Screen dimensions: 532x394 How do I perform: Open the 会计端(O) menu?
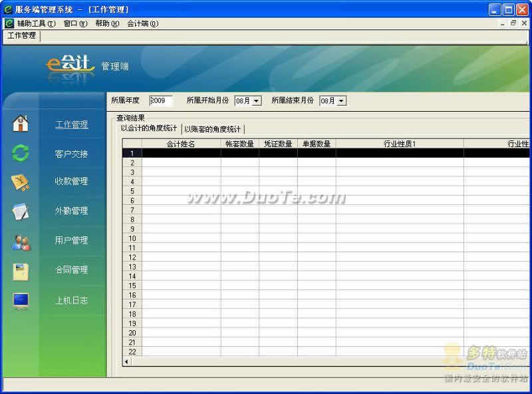click(143, 23)
